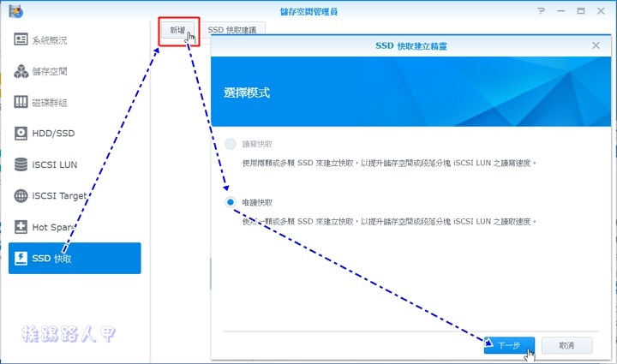Open 系統概況 in the sidebar
The width and height of the screenshot is (617, 364).
coord(75,39)
